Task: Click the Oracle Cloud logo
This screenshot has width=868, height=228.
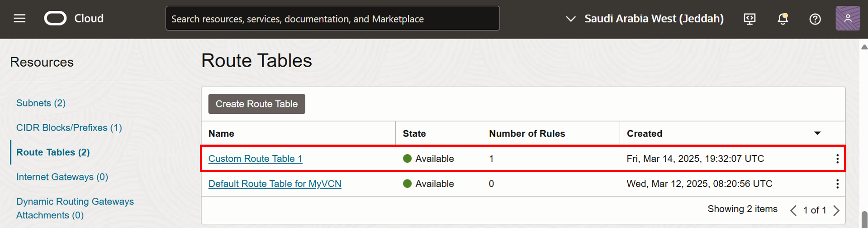Action: click(x=55, y=19)
